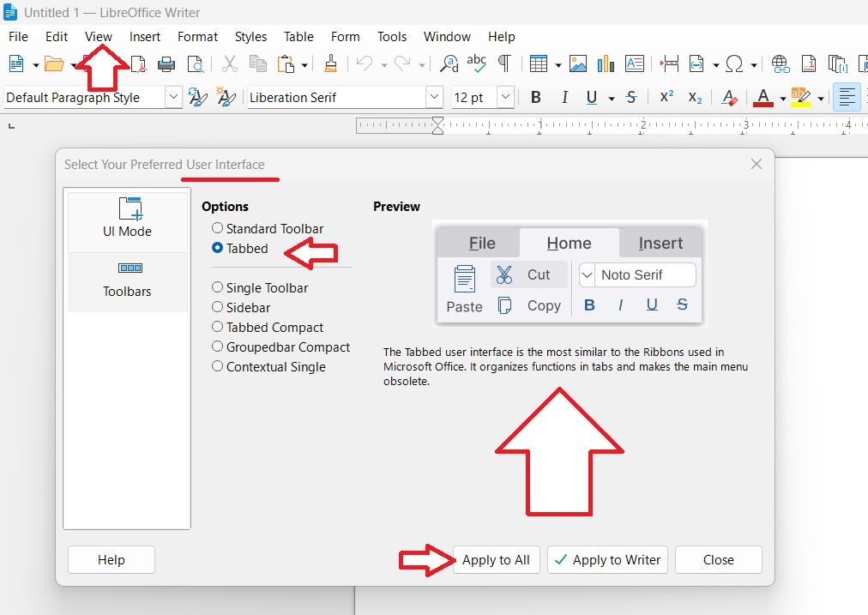Viewport: 868px width, 615px height.
Task: Create new style from selection
Action: [x=226, y=98]
